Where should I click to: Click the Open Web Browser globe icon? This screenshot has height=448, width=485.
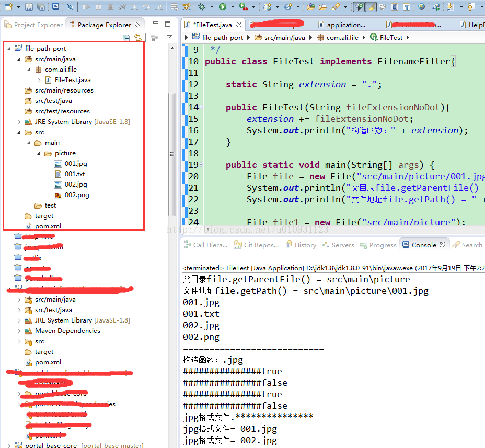(422, 6)
